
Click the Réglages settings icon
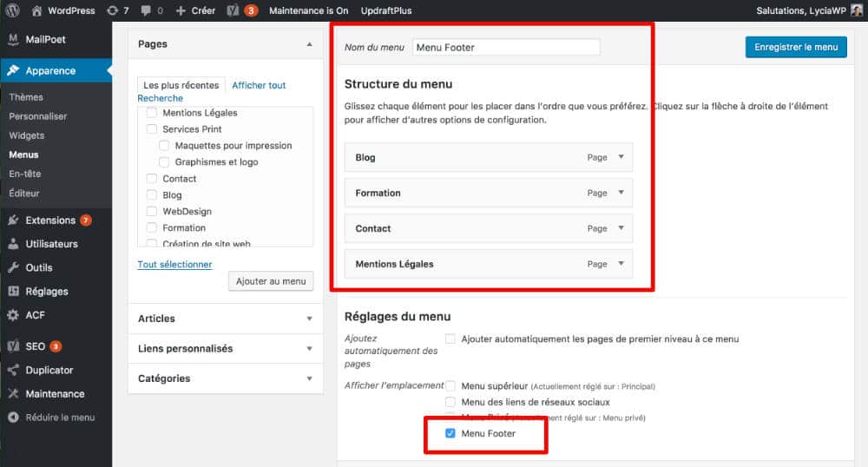click(x=13, y=292)
